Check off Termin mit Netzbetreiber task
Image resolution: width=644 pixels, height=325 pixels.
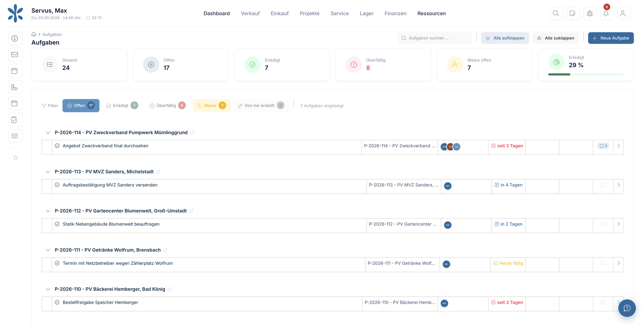pos(57,263)
